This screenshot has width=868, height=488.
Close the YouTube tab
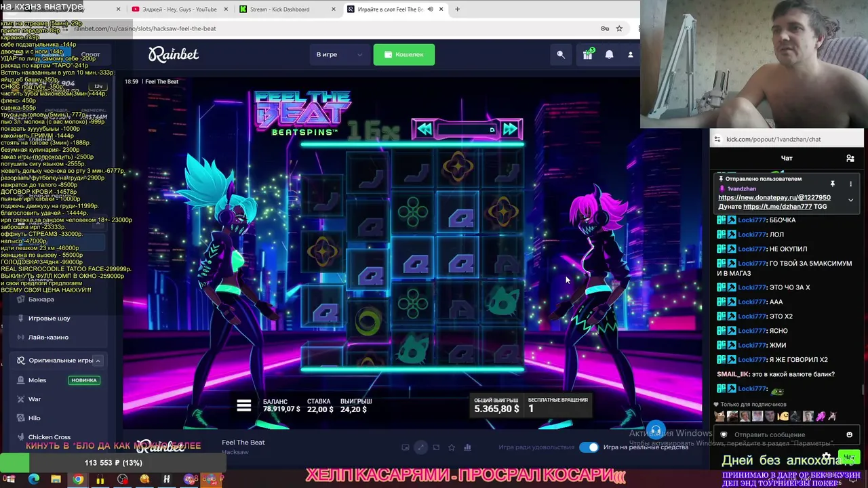coord(226,9)
